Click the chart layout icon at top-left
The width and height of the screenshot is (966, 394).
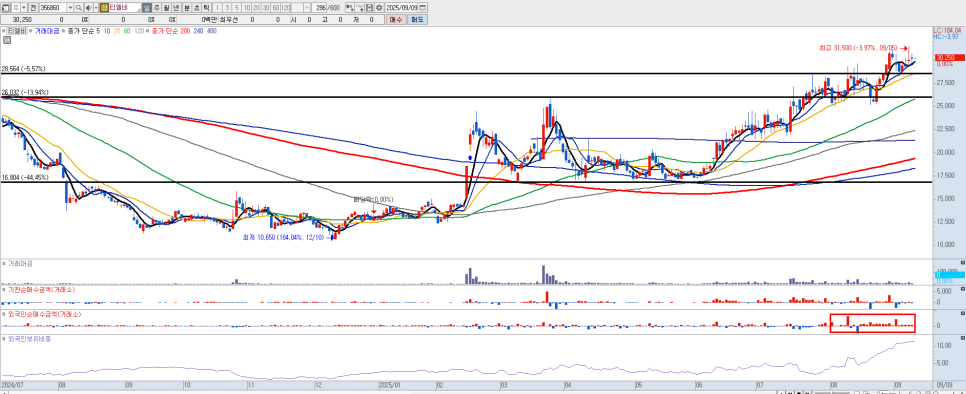(6, 7)
